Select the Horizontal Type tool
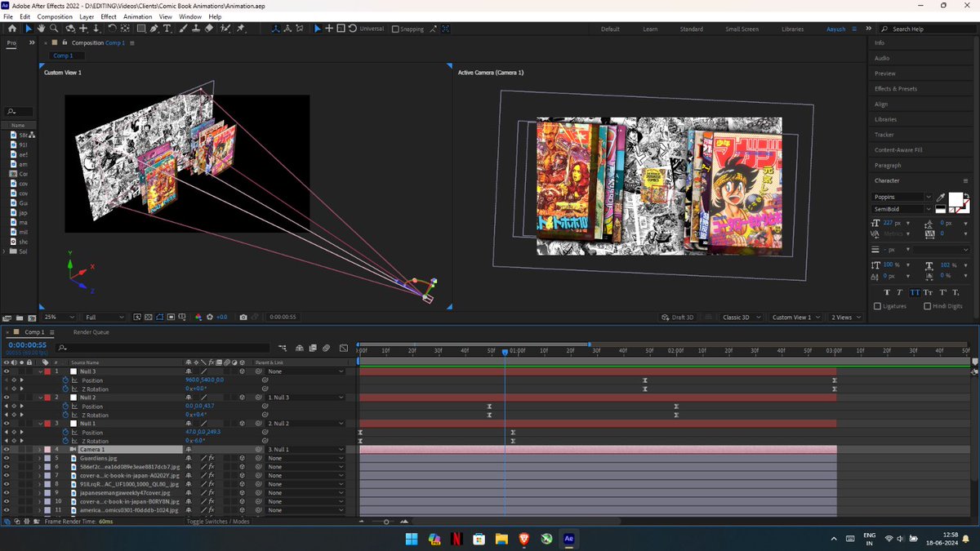Screen dimensions: 980x551 click(x=167, y=29)
